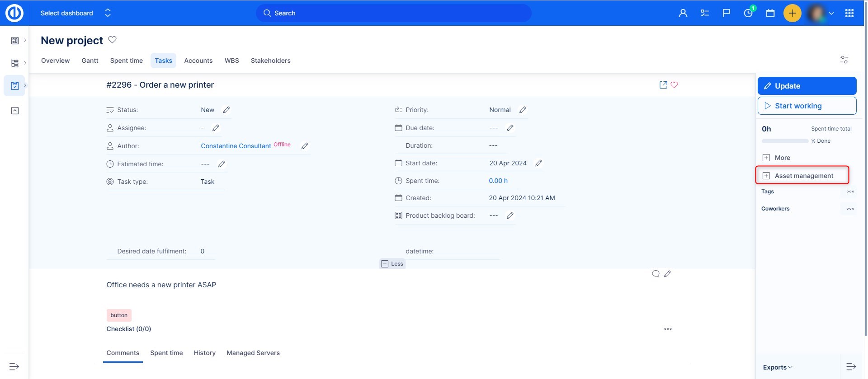The image size is (868, 379).
Task: Open task in new window icon
Action: [x=663, y=85]
